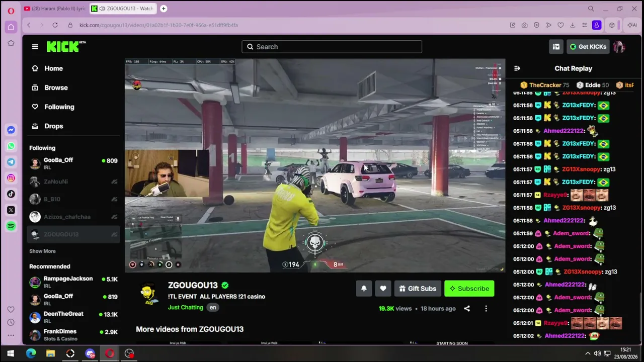Open the taskbar clock and date
Screen dimensions: 644x362
625,353
